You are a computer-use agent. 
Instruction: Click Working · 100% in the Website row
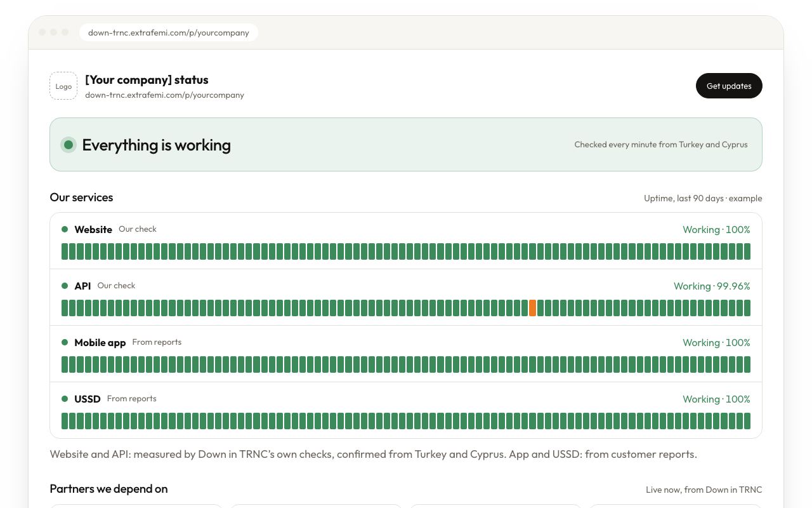click(716, 229)
